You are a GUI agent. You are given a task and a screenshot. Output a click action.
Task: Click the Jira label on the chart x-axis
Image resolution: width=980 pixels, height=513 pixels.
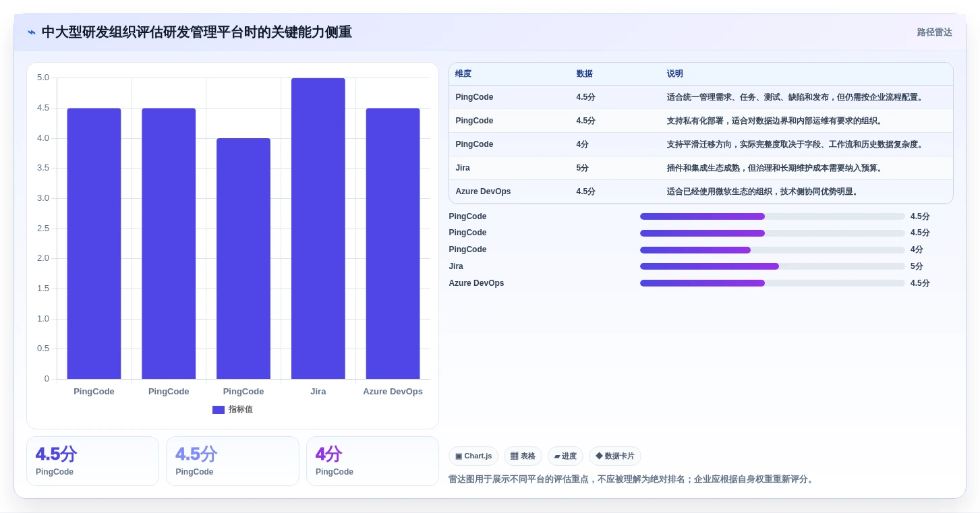(x=318, y=392)
